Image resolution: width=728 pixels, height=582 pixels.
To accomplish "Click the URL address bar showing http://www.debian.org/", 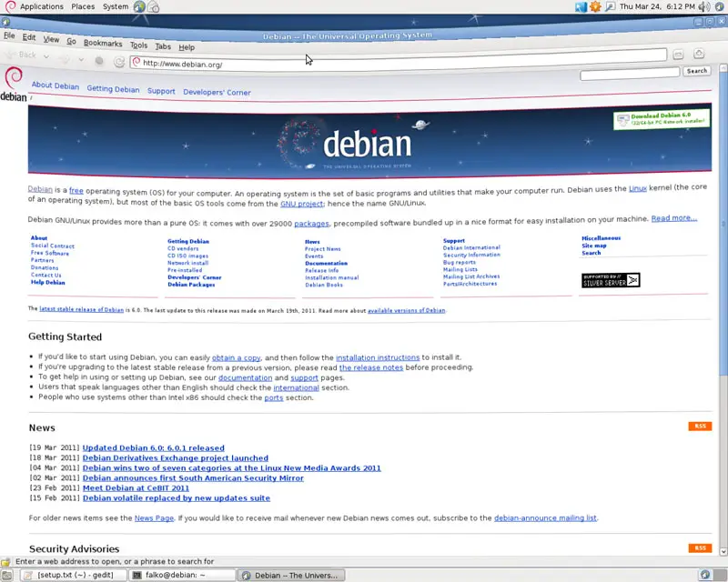I will coord(399,62).
